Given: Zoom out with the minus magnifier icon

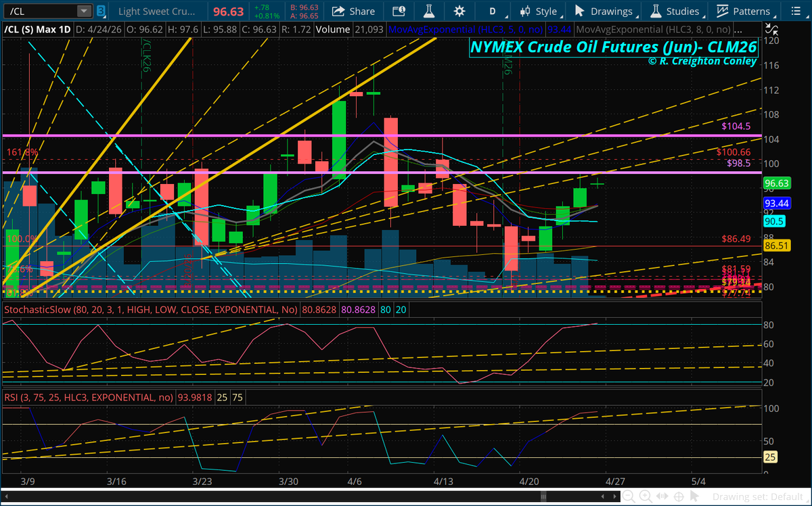Looking at the screenshot, I should tap(627, 496).
